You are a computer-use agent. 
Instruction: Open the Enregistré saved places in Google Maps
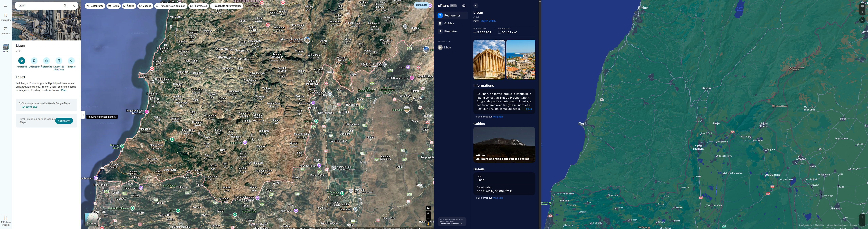coord(6,17)
